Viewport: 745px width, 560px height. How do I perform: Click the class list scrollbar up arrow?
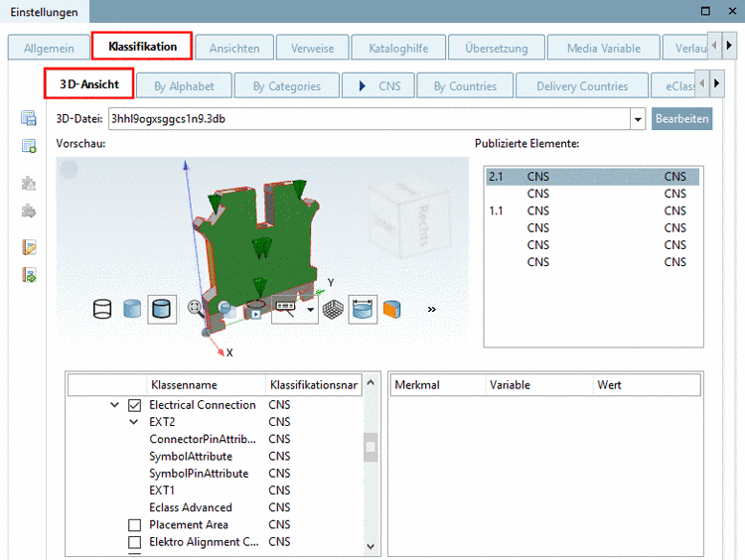[372, 382]
